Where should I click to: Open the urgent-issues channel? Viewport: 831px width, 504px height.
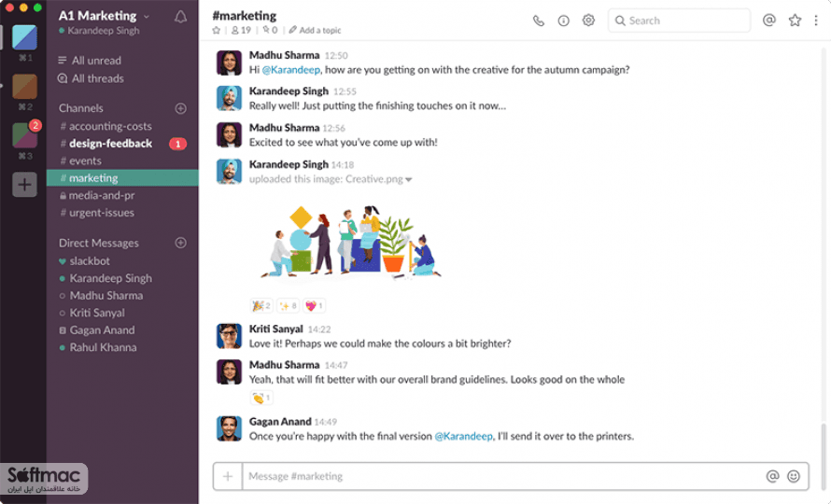point(122,213)
